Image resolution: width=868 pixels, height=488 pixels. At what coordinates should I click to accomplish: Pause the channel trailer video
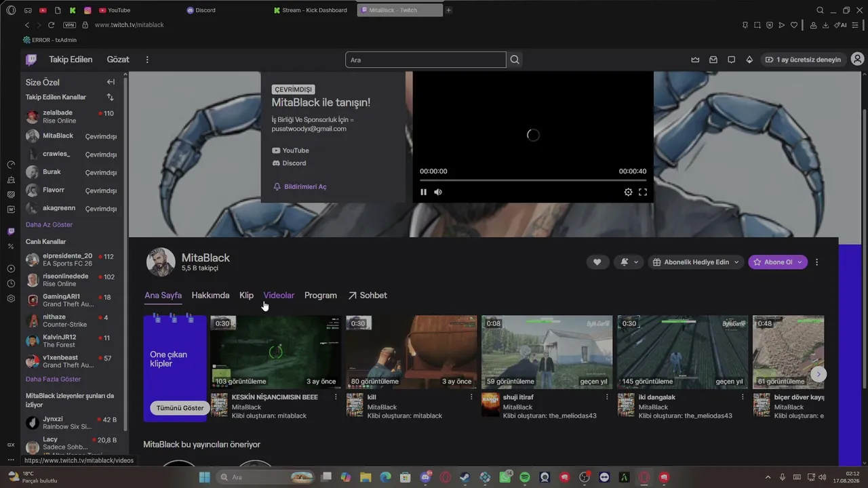424,192
